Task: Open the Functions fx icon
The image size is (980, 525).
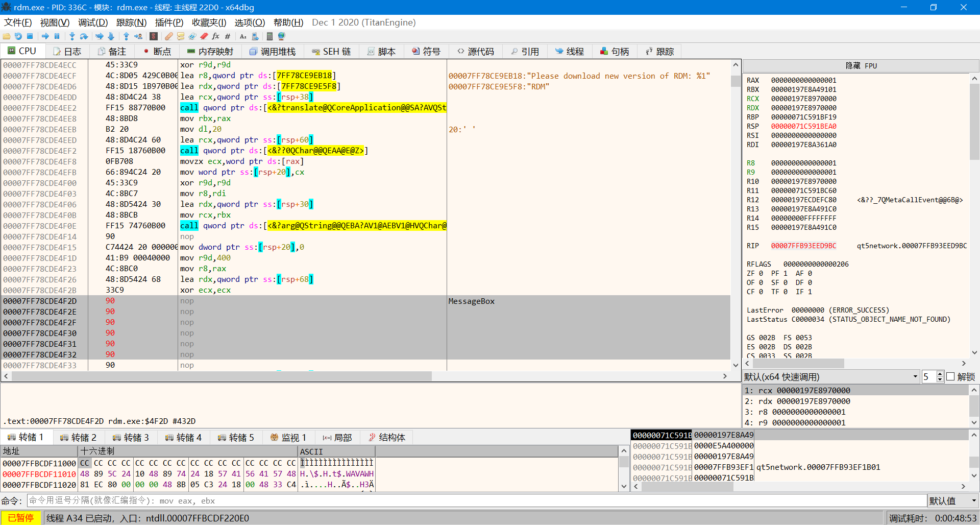Action: coord(216,36)
